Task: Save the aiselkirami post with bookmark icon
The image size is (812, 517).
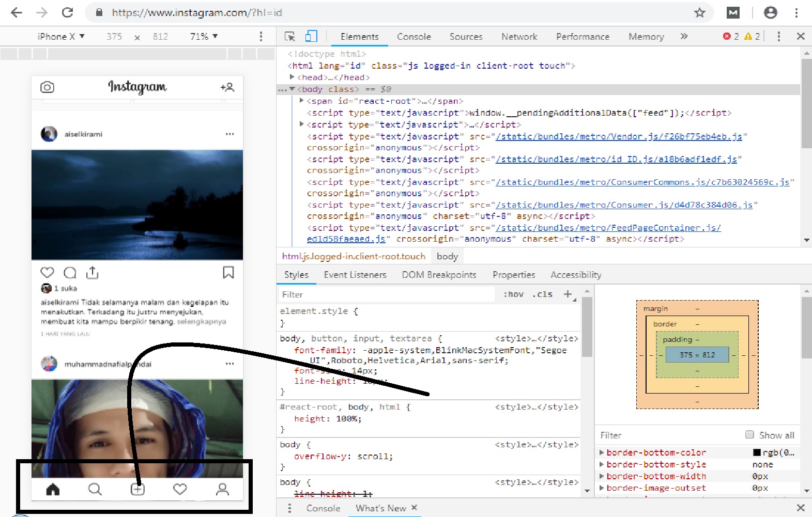Action: (228, 272)
